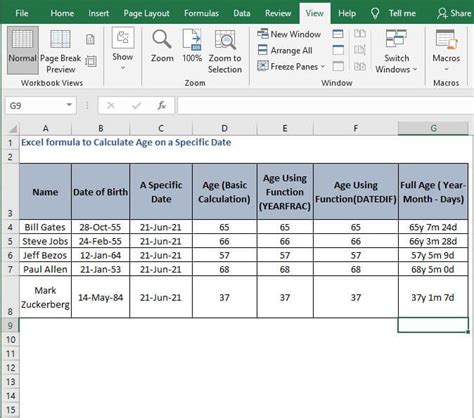The image size is (474, 418).
Task: Click Zoom to Selection
Action: coord(225,52)
